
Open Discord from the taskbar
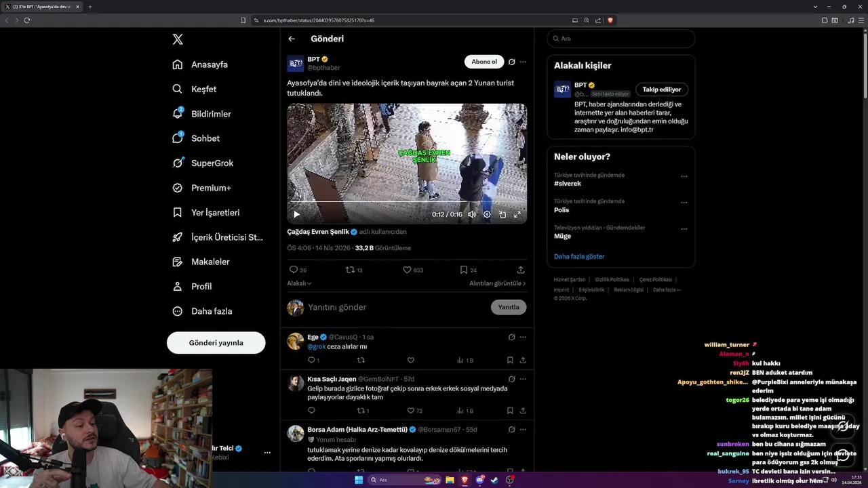pos(480,480)
